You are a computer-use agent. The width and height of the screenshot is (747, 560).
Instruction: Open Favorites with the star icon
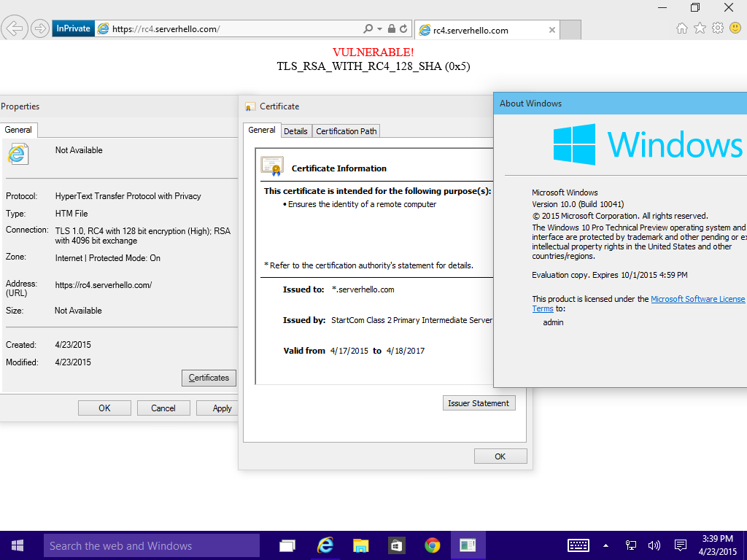point(700,28)
